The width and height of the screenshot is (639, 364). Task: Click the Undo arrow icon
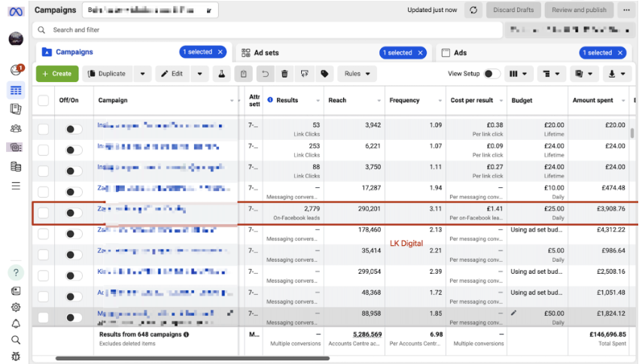[x=265, y=74]
